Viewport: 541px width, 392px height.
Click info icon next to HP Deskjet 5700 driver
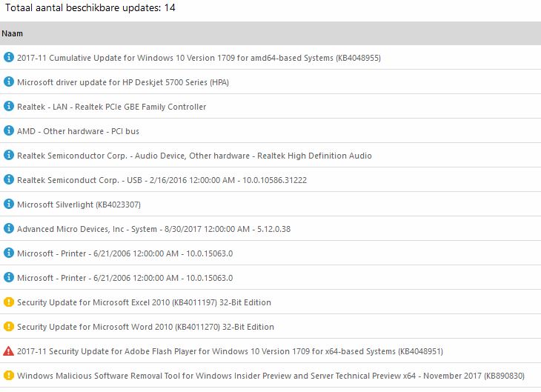(9, 82)
